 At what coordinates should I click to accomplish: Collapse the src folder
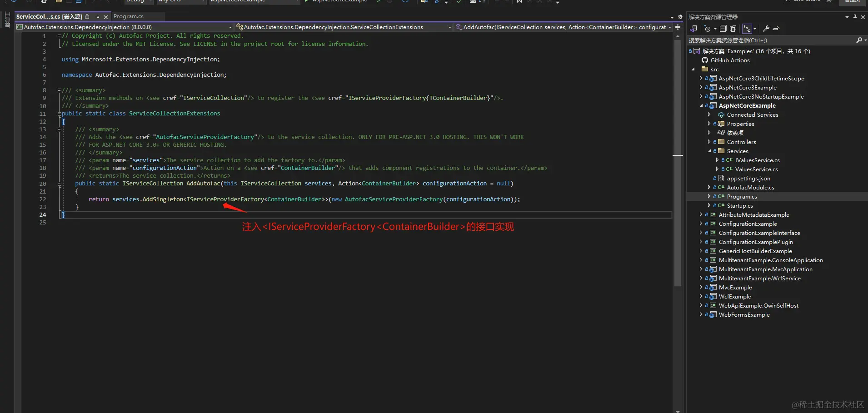[693, 70]
